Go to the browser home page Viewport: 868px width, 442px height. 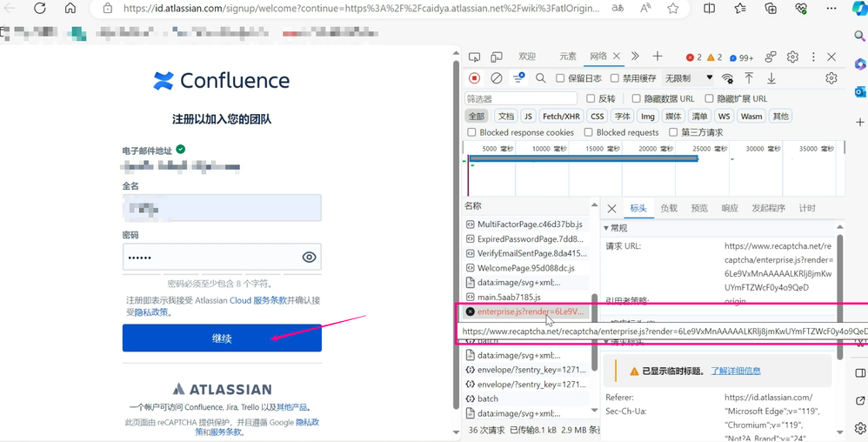coord(70,9)
